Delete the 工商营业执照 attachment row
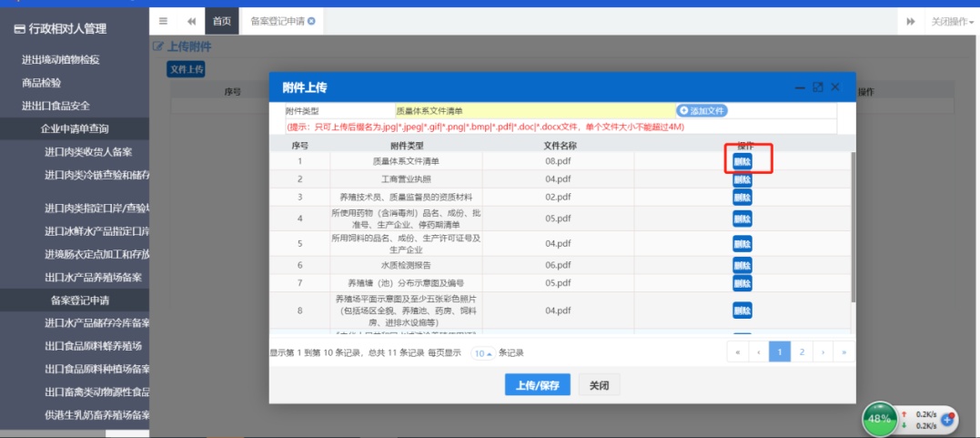 click(x=743, y=178)
